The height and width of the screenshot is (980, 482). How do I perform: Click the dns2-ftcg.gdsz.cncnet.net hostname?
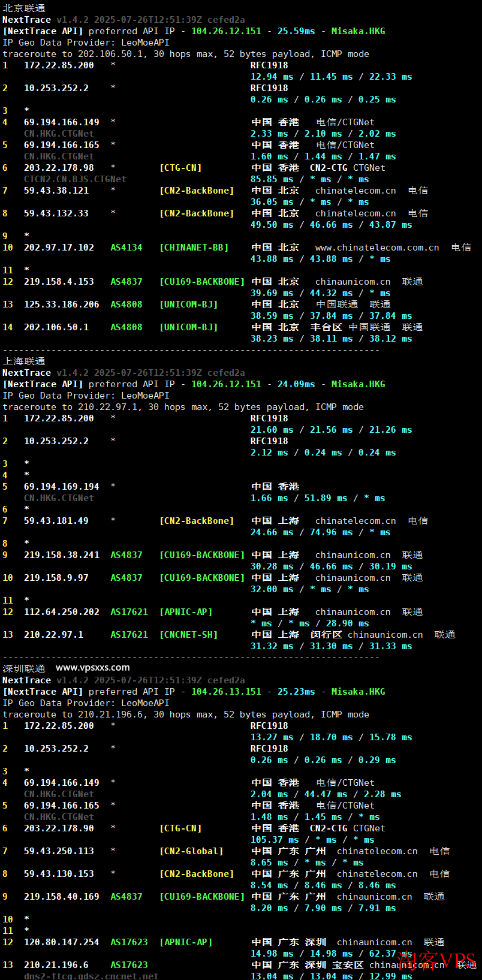pyautogui.click(x=91, y=976)
